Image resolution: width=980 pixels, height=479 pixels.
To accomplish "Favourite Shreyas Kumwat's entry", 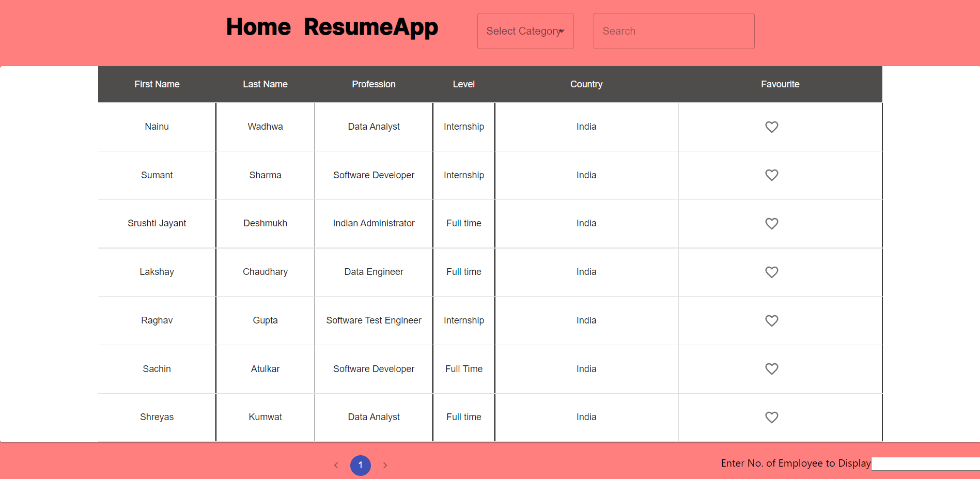I will tap(771, 417).
